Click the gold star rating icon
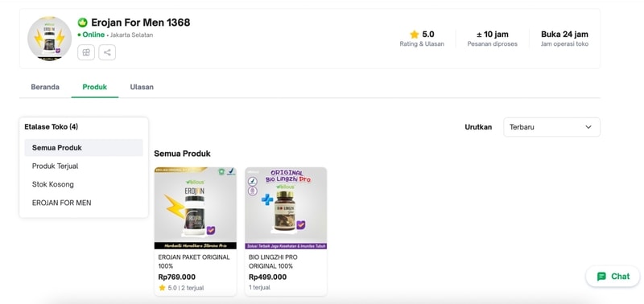 click(414, 35)
